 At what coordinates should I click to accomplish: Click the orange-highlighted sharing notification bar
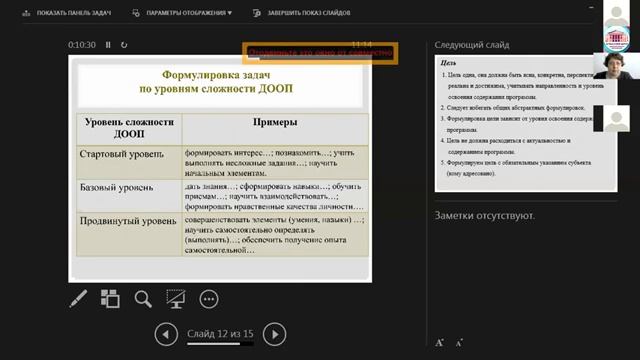point(320,53)
